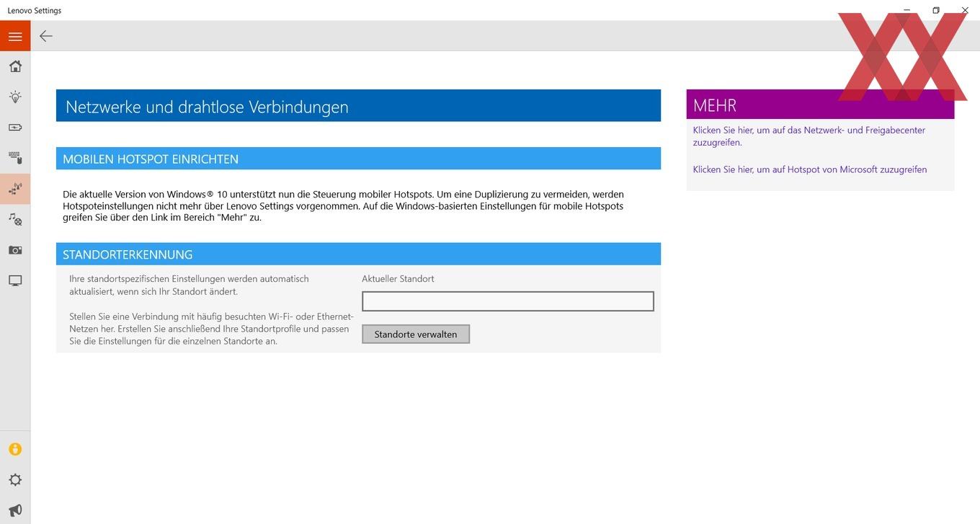
Task: Minimize the Lenovo Settings window
Action: (x=906, y=10)
